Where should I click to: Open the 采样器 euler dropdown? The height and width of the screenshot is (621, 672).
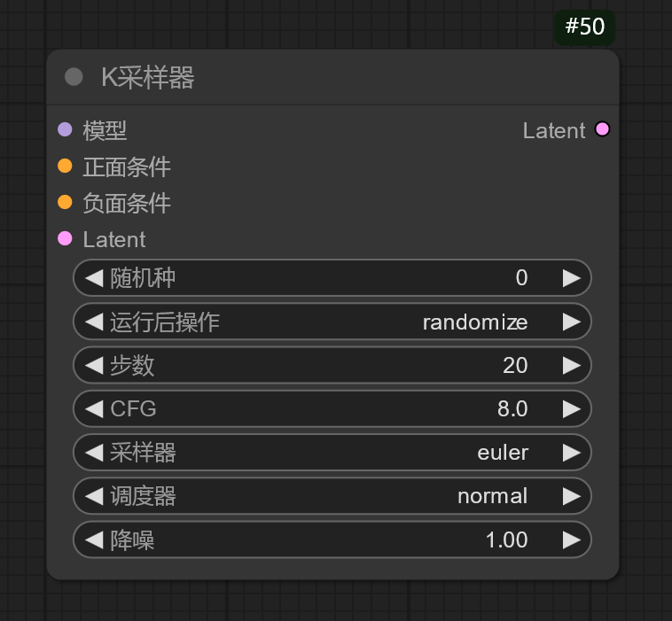332,453
